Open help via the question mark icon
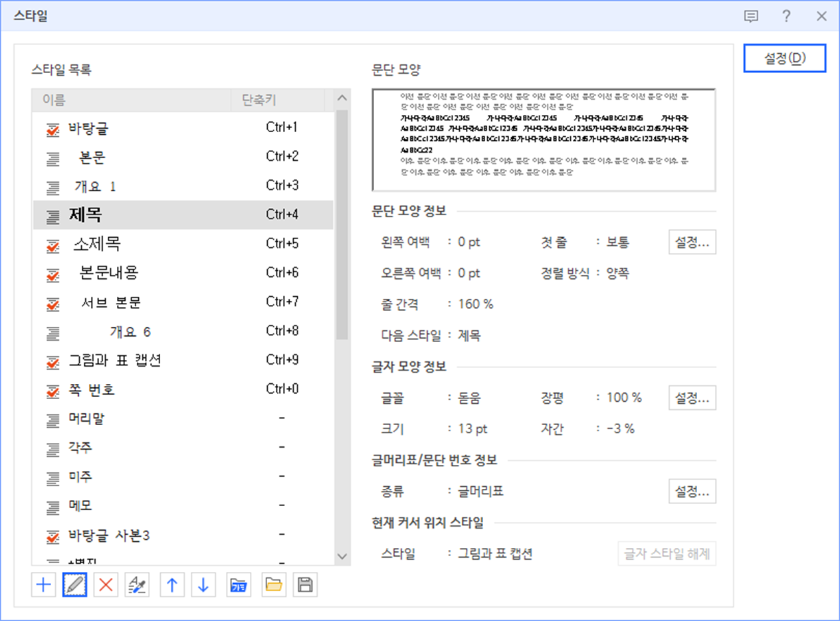 coord(787,17)
